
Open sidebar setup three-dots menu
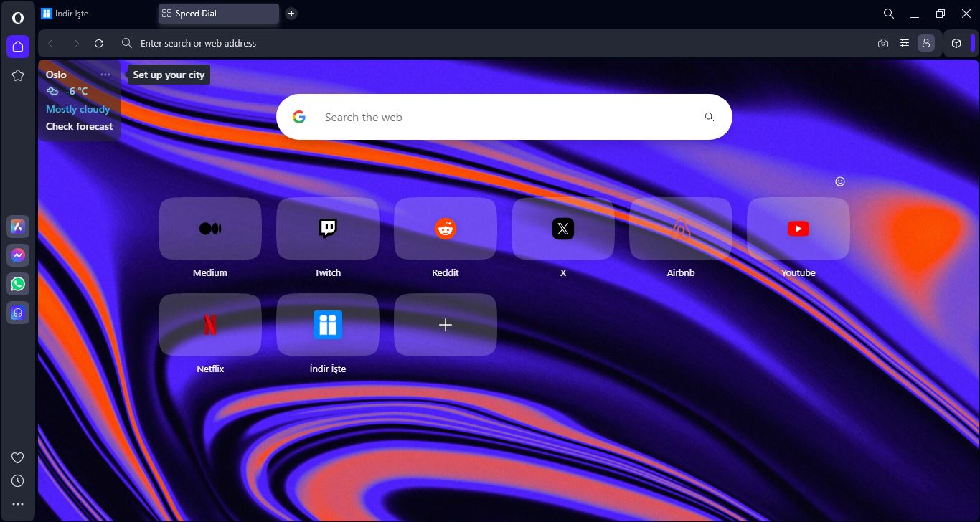(x=18, y=504)
